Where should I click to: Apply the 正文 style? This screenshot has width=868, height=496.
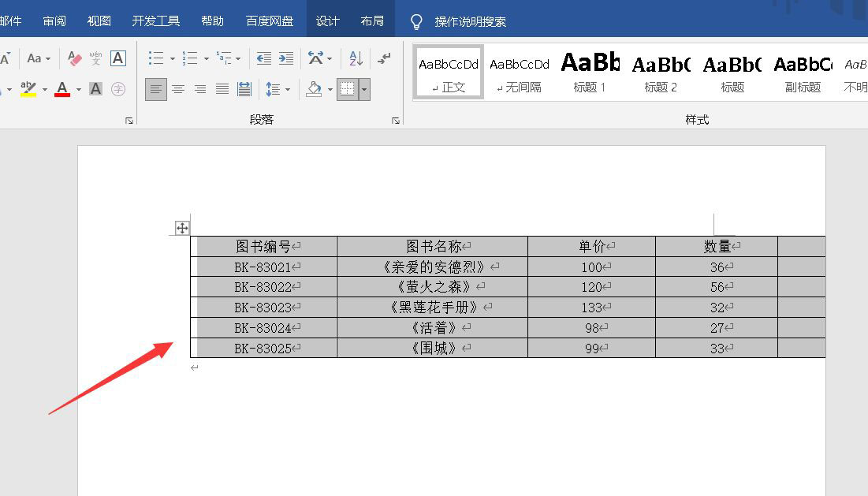(449, 73)
